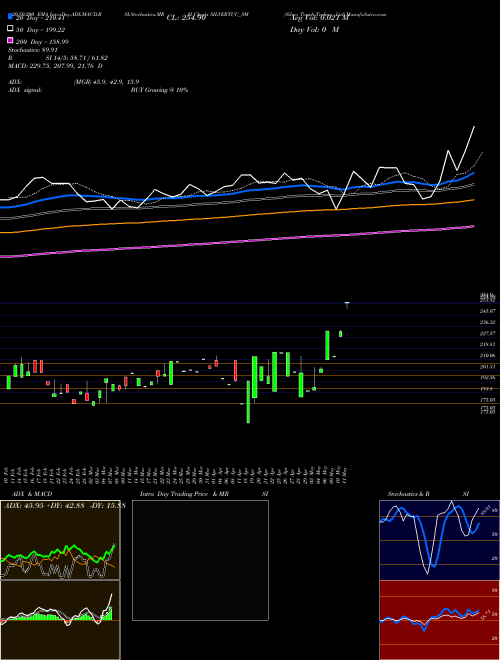500x660 pixels.
Task: Click the MACD values line
Action: (x=55, y=66)
